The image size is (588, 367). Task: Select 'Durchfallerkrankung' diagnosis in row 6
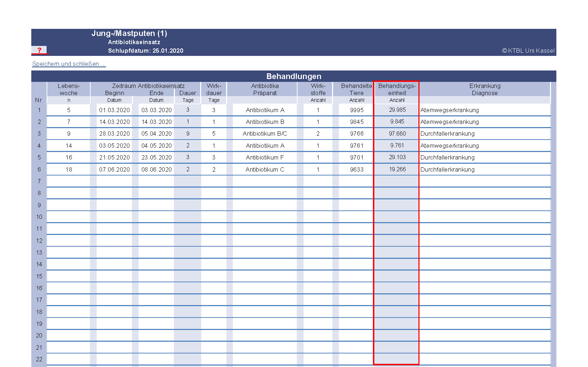coord(447,170)
